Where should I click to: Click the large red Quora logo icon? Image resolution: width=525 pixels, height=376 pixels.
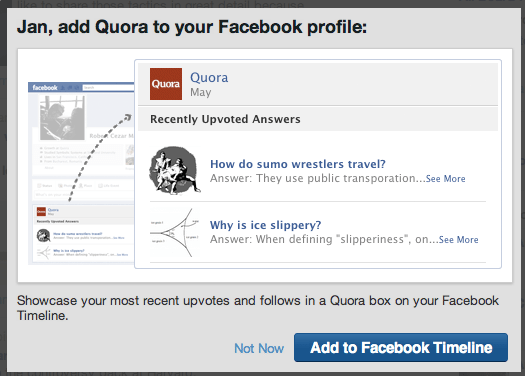[166, 84]
